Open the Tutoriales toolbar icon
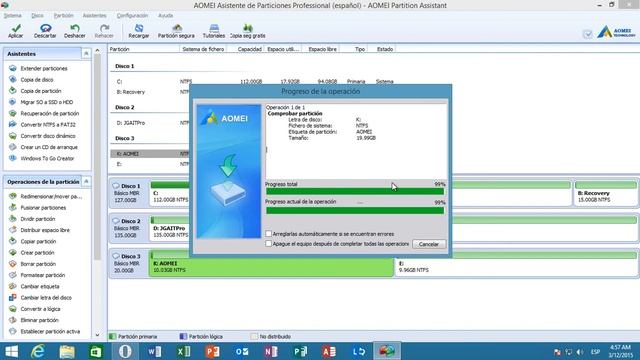The height and width of the screenshot is (360, 640). pos(214,31)
